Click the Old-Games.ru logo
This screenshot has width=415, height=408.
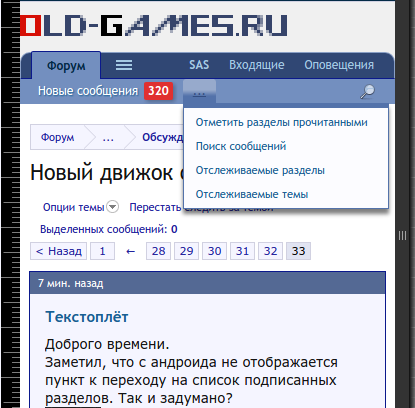coord(154,25)
